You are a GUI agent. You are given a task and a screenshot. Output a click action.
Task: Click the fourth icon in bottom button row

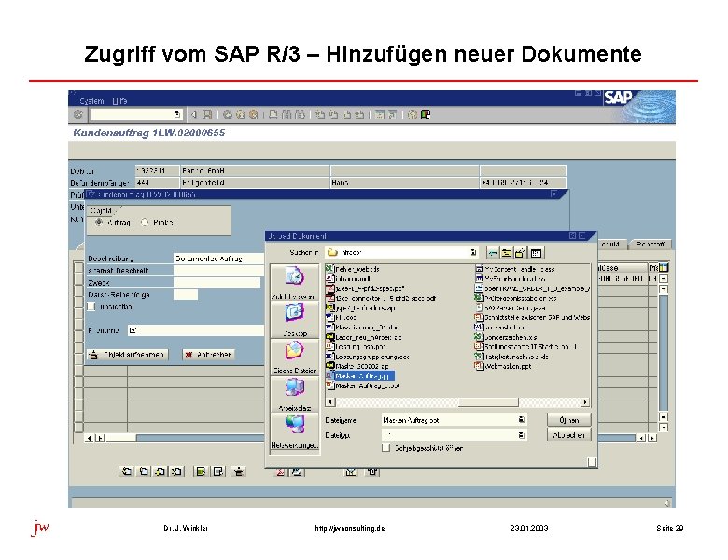(177, 471)
